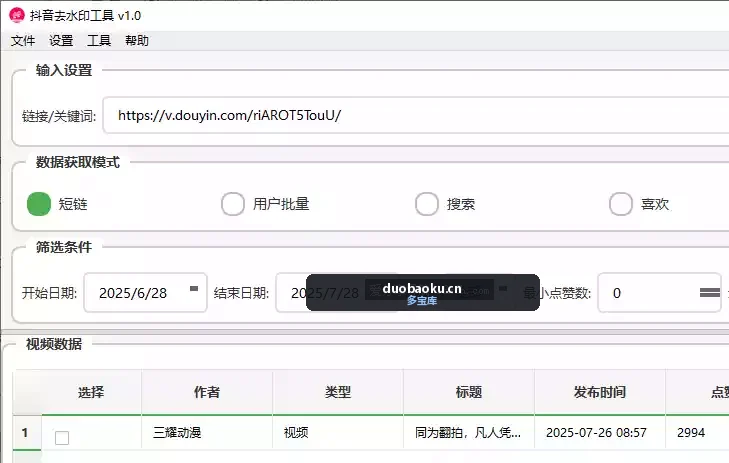Click the 链接/关键词 URL input field
The width and height of the screenshot is (729, 463).
(x=416, y=115)
